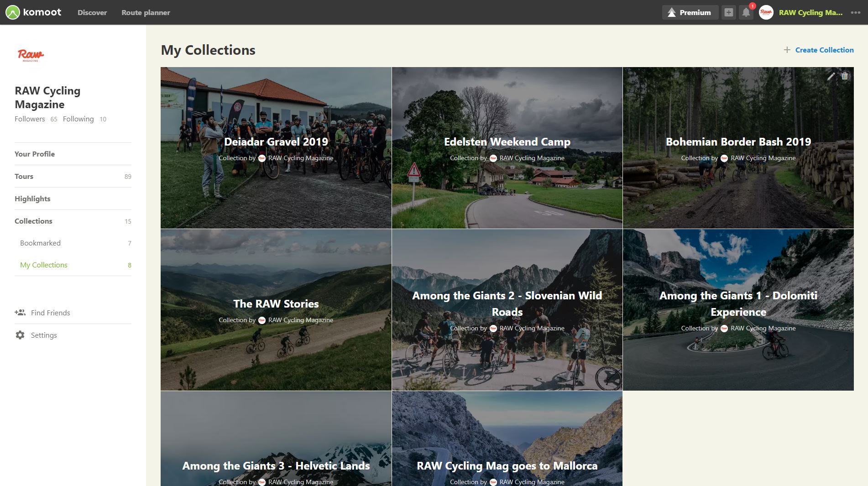Open the three-dots more menu in header
The width and height of the screenshot is (868, 486).
pos(856,12)
